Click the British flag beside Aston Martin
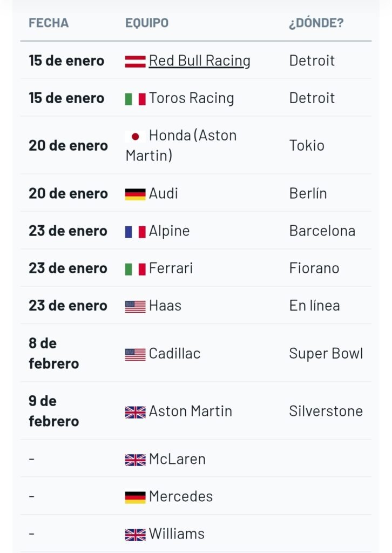The width and height of the screenshot is (392, 553). coord(136,412)
